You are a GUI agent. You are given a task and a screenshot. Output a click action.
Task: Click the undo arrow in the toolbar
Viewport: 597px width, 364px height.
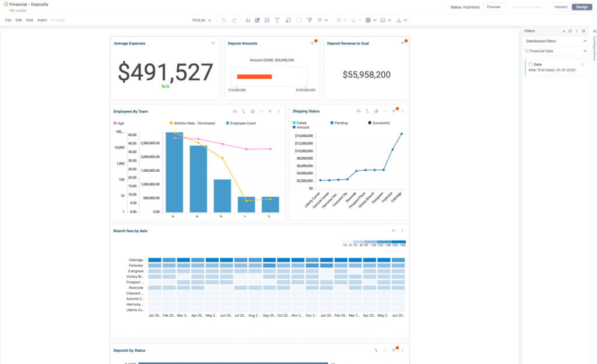tap(224, 20)
